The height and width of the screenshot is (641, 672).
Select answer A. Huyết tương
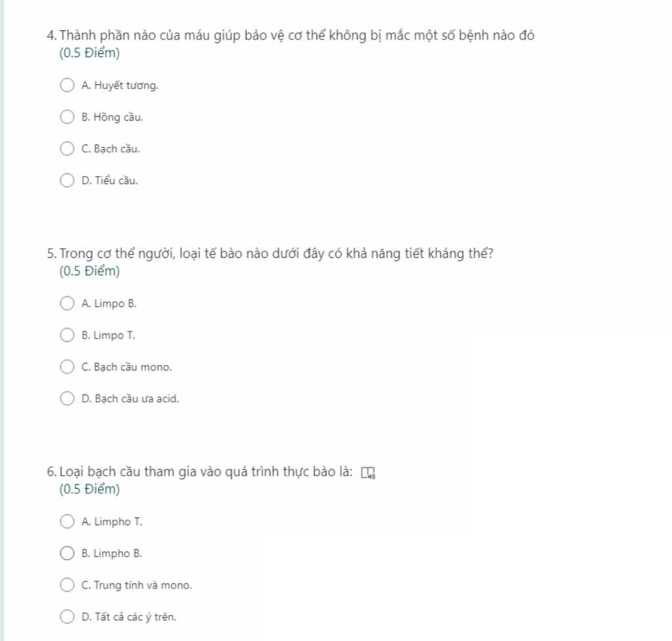click(x=68, y=86)
